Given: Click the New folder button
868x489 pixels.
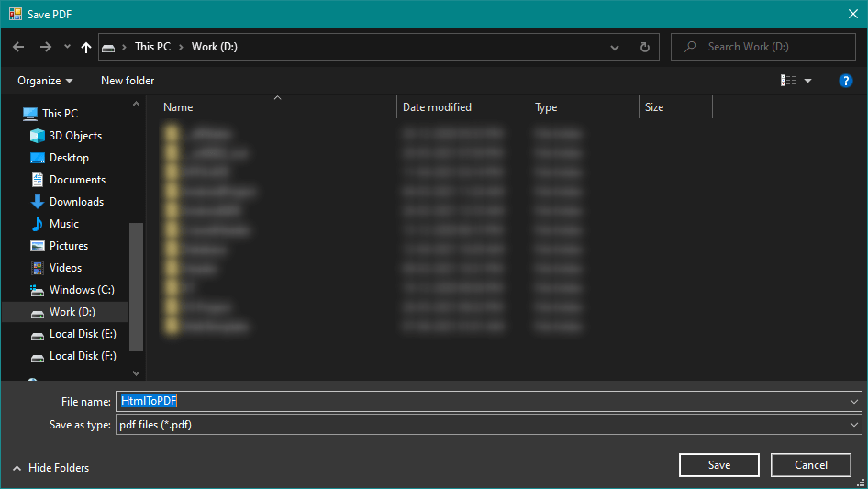Looking at the screenshot, I should point(128,81).
